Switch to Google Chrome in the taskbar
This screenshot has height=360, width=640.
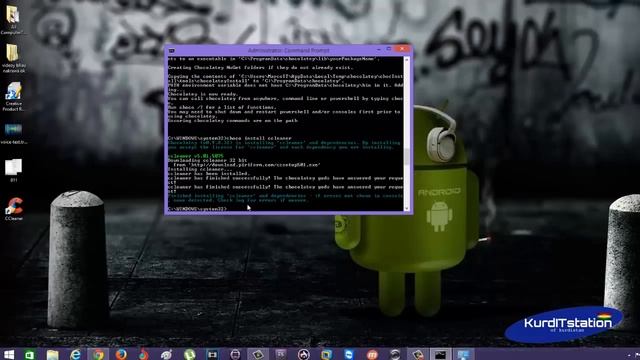point(98,354)
